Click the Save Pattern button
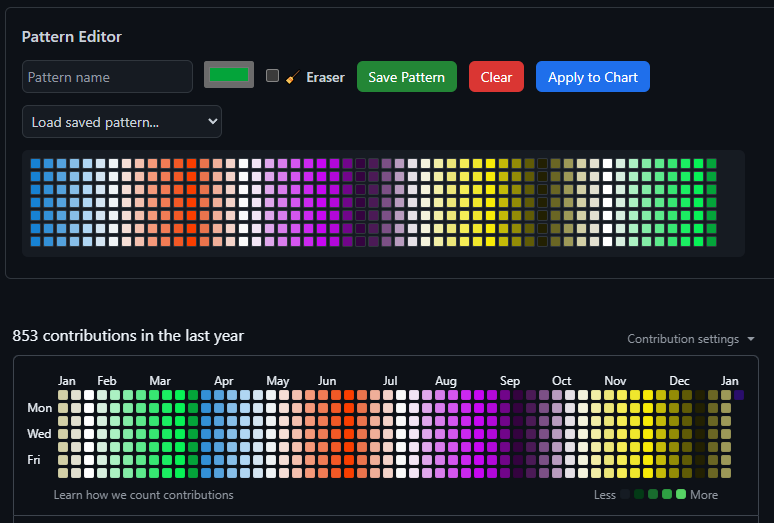774x523 pixels. [x=407, y=77]
